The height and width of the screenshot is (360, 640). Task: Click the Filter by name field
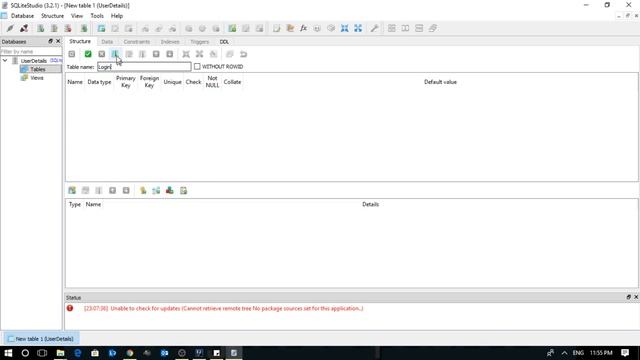pos(31,51)
